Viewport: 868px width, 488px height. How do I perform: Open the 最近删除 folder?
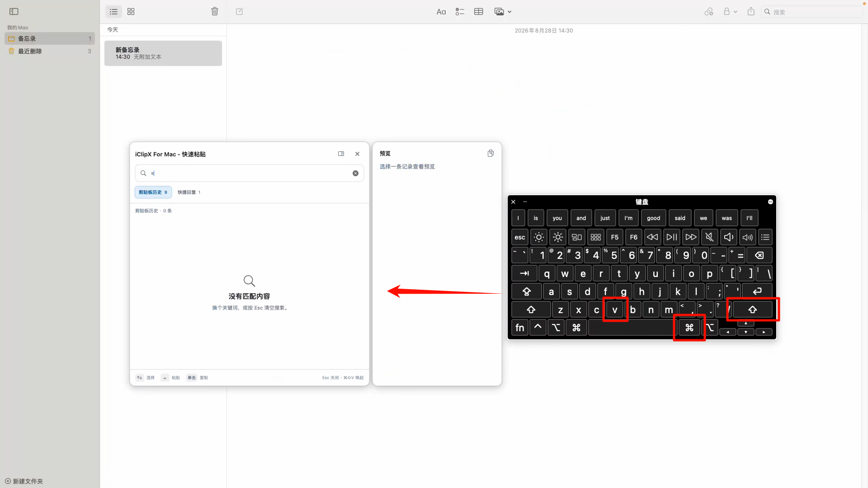pos(50,51)
